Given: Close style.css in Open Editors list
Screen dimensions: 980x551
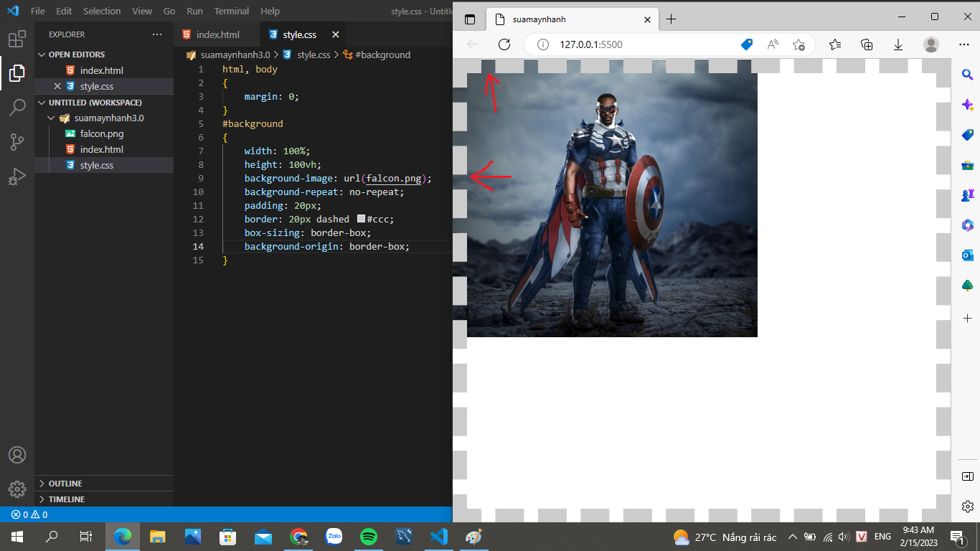Looking at the screenshot, I should (x=57, y=86).
